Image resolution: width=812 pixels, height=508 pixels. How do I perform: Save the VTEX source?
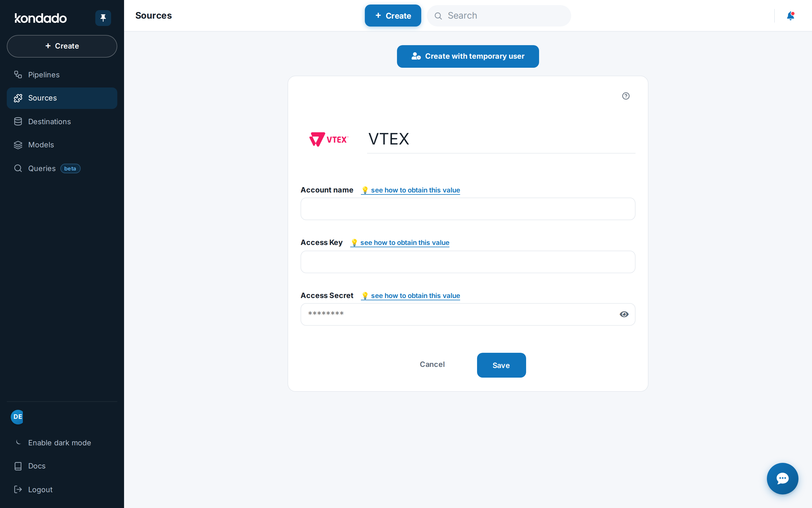[x=501, y=365]
